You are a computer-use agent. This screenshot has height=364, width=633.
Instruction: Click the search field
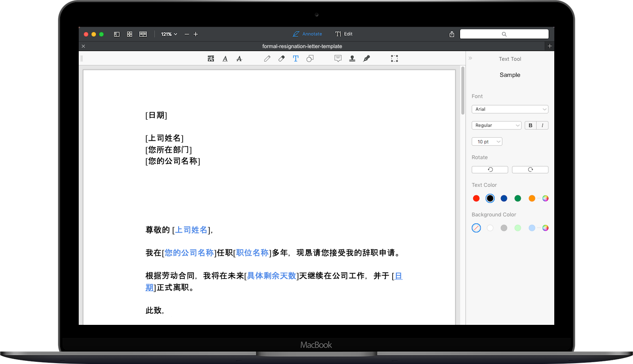tap(504, 34)
